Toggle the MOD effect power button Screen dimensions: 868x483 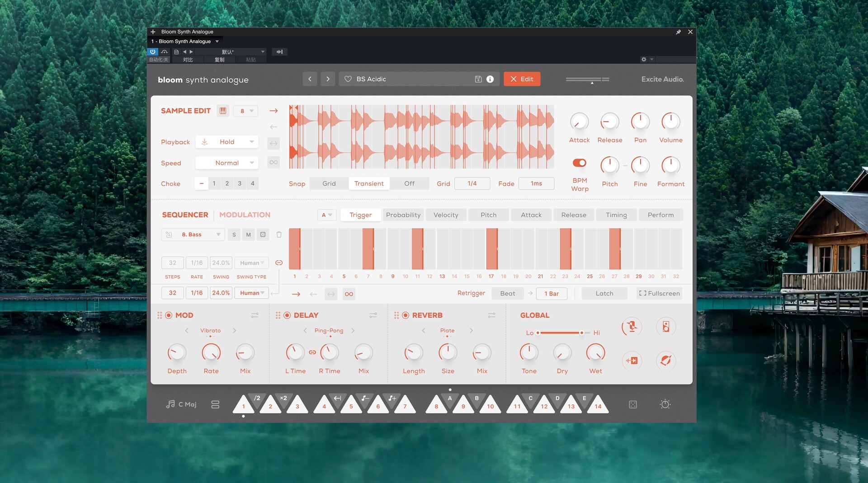(169, 315)
